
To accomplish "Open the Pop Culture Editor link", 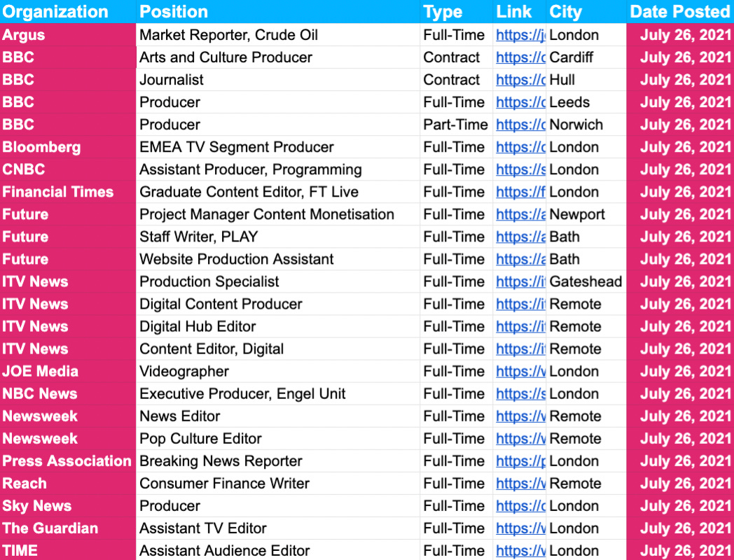I will tap(520, 439).
